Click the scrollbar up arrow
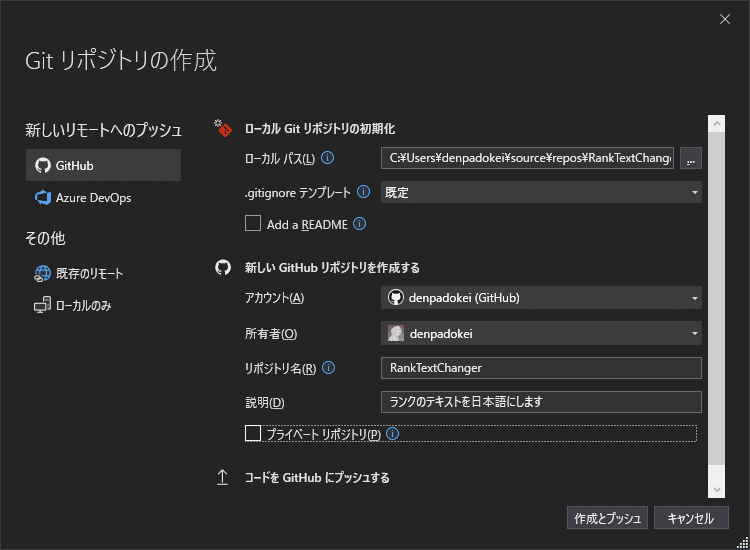This screenshot has height=550, width=750. coord(717,124)
